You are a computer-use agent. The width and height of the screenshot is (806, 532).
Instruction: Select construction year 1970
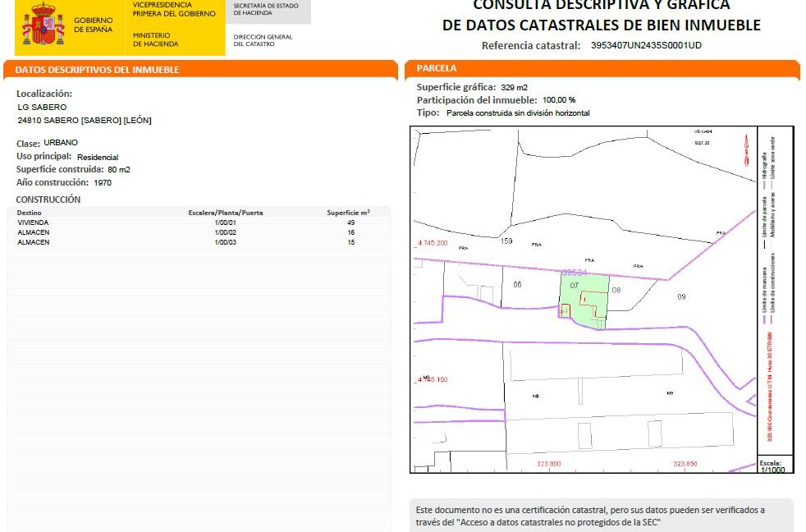103,182
